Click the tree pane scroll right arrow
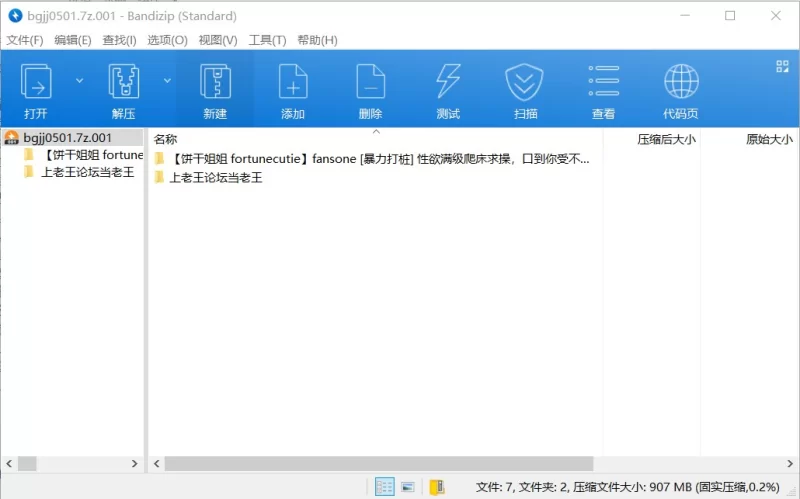The width and height of the screenshot is (800, 499). click(x=134, y=463)
